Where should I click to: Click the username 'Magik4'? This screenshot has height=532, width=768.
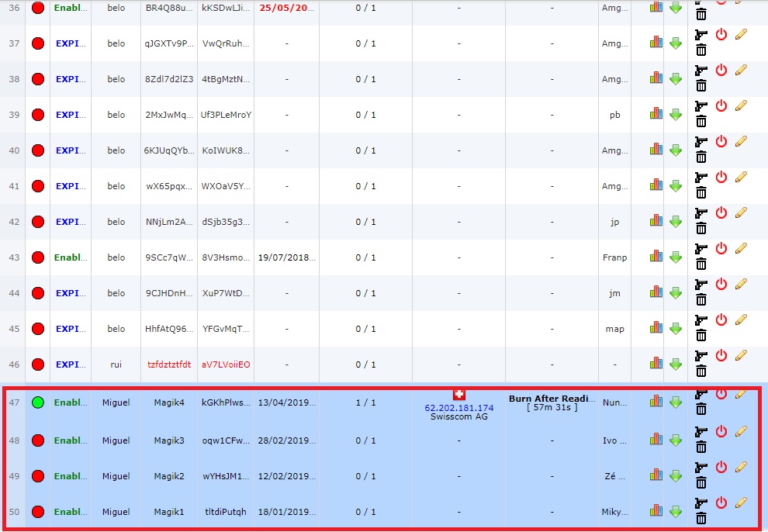pyautogui.click(x=169, y=402)
